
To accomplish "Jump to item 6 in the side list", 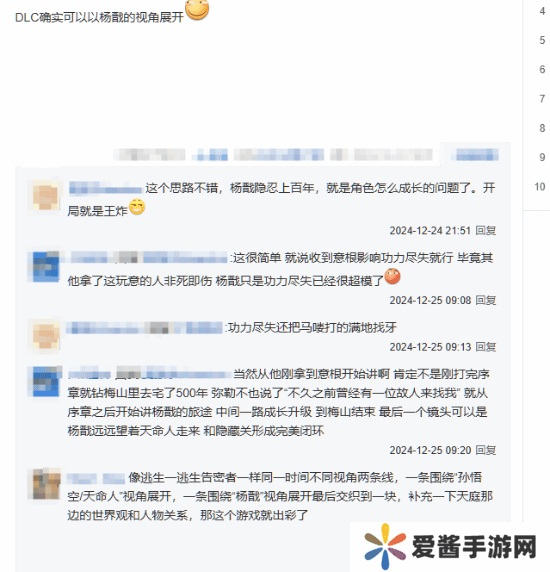I will coord(542,69).
